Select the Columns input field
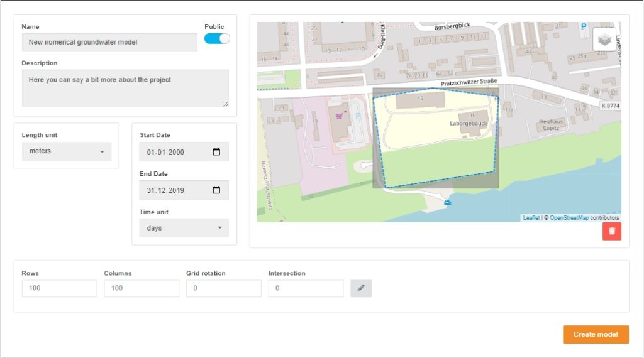 (x=142, y=288)
